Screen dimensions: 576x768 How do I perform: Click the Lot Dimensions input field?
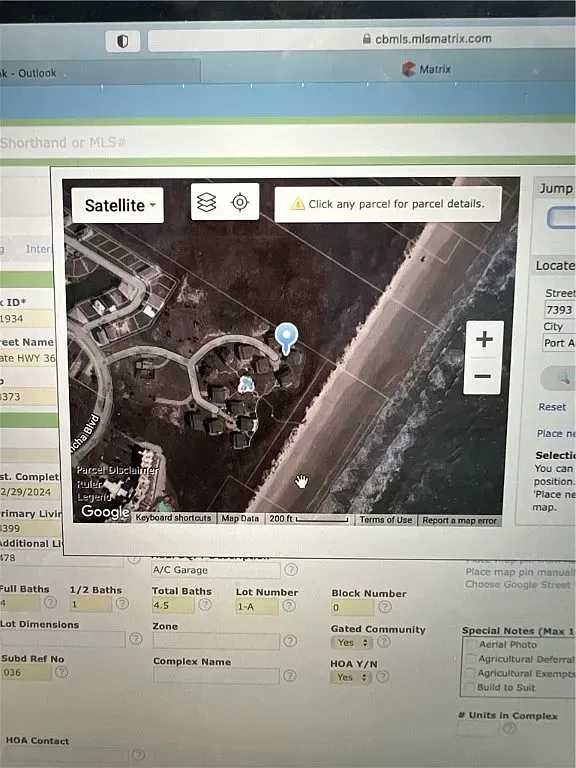click(x=63, y=638)
